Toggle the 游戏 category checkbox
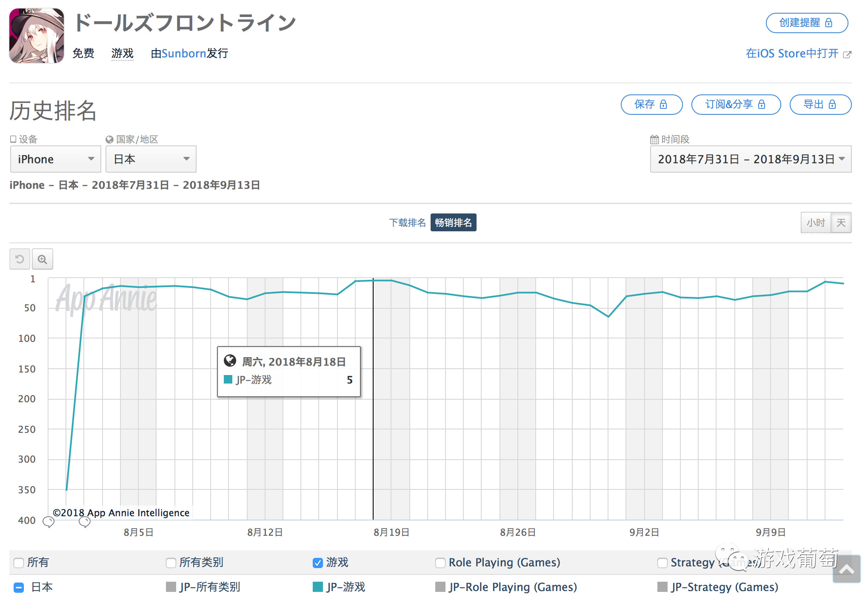Image resolution: width=868 pixels, height=597 pixels. click(317, 563)
